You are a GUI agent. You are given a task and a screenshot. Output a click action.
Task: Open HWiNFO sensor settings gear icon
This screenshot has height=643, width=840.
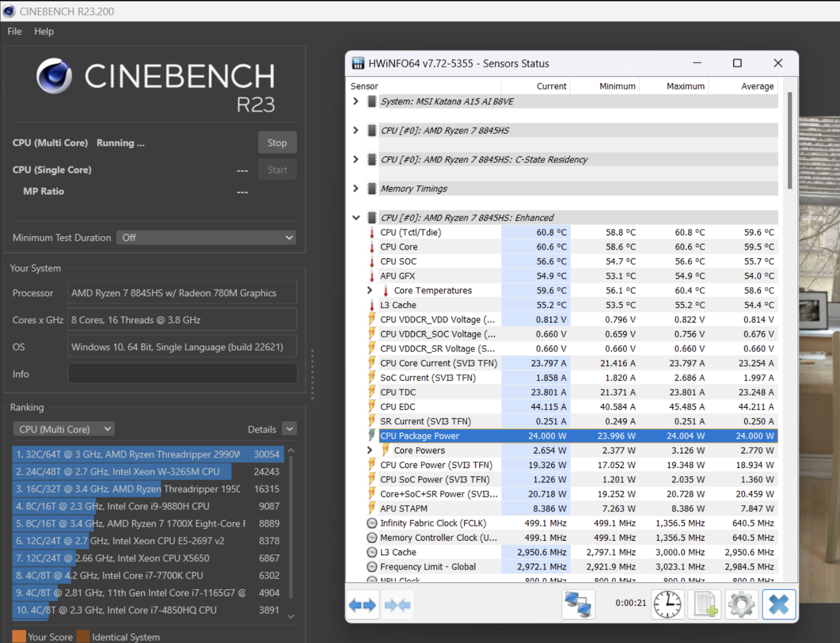click(x=741, y=604)
